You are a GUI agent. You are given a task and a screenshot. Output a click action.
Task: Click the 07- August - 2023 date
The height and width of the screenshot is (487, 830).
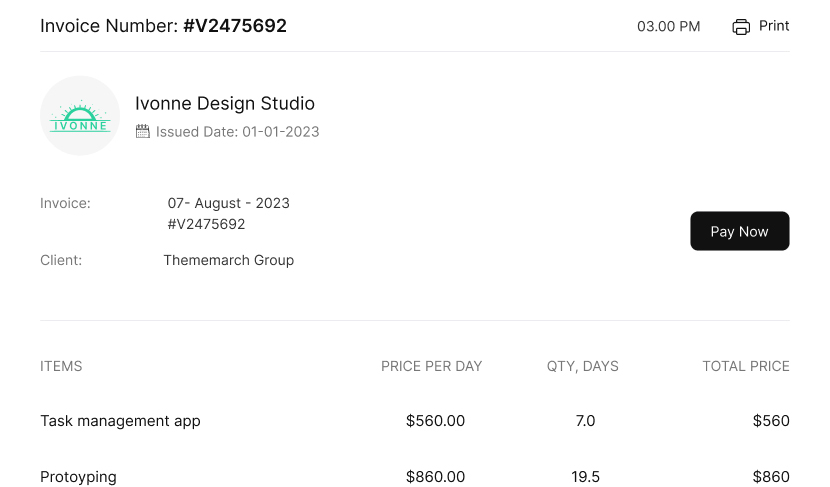point(229,203)
